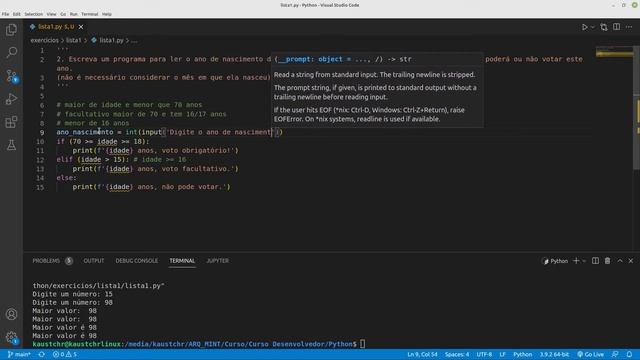Select the Python language mode

click(522, 354)
